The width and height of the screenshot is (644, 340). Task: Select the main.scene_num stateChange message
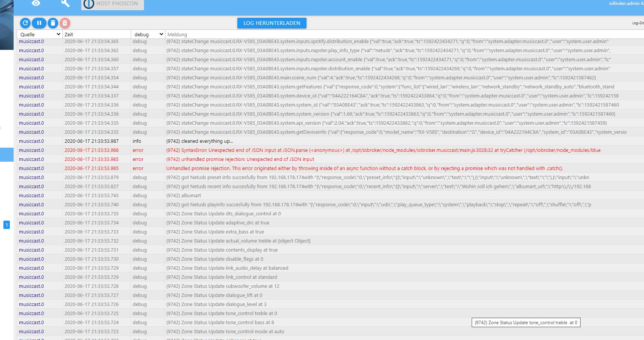[381, 78]
